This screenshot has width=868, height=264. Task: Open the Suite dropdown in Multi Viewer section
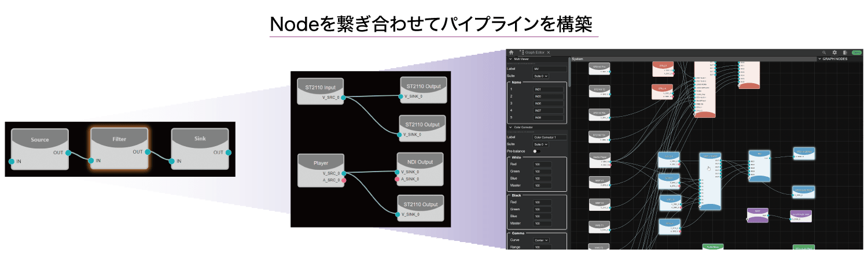point(541,76)
